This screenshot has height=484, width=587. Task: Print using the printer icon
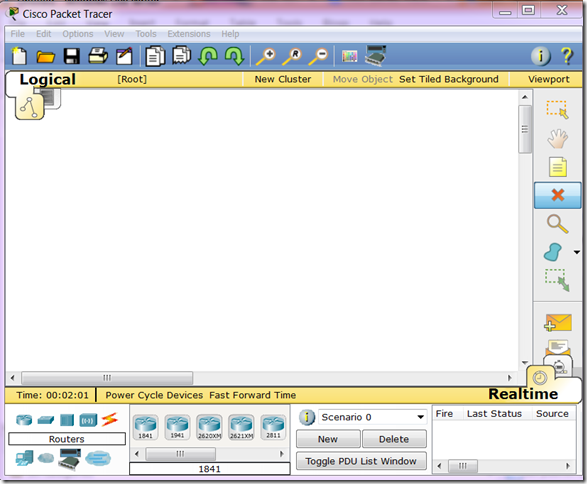point(98,56)
